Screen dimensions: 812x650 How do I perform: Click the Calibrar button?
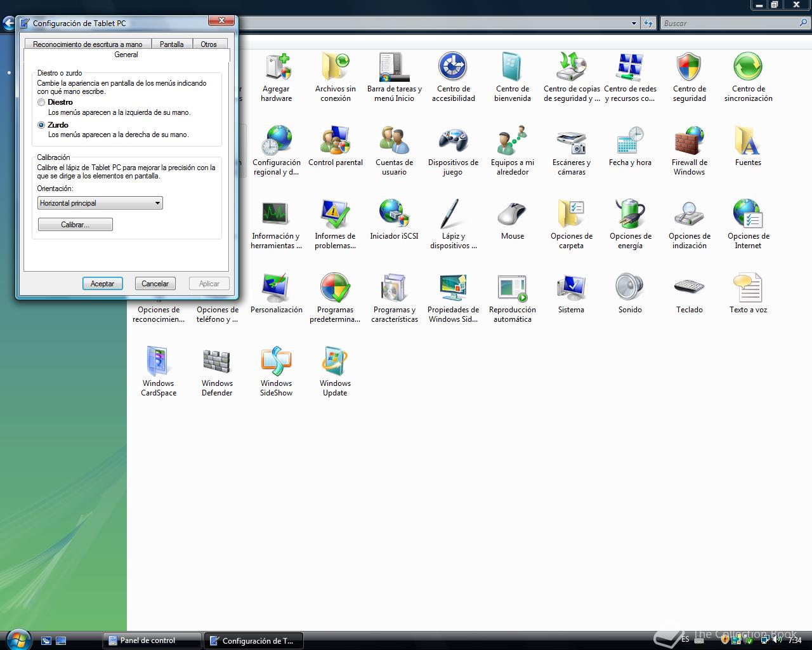(x=75, y=225)
